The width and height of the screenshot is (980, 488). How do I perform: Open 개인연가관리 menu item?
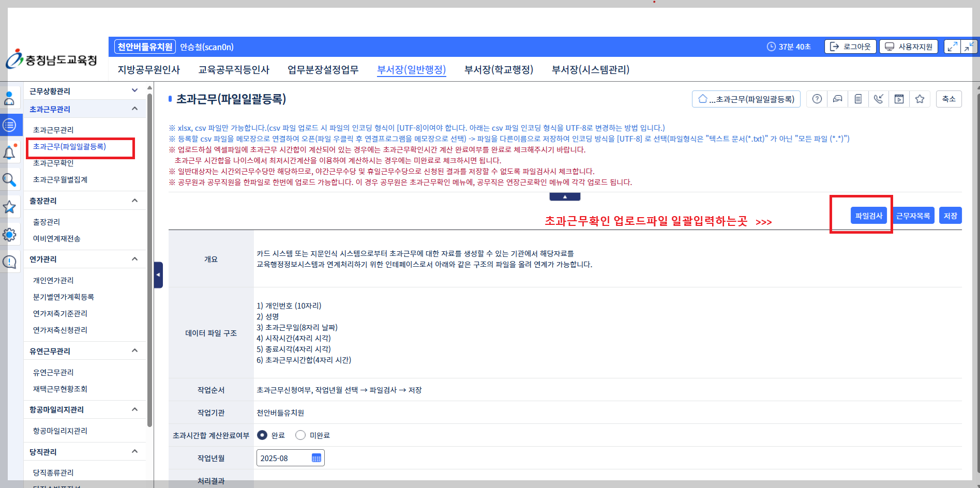coord(53,280)
